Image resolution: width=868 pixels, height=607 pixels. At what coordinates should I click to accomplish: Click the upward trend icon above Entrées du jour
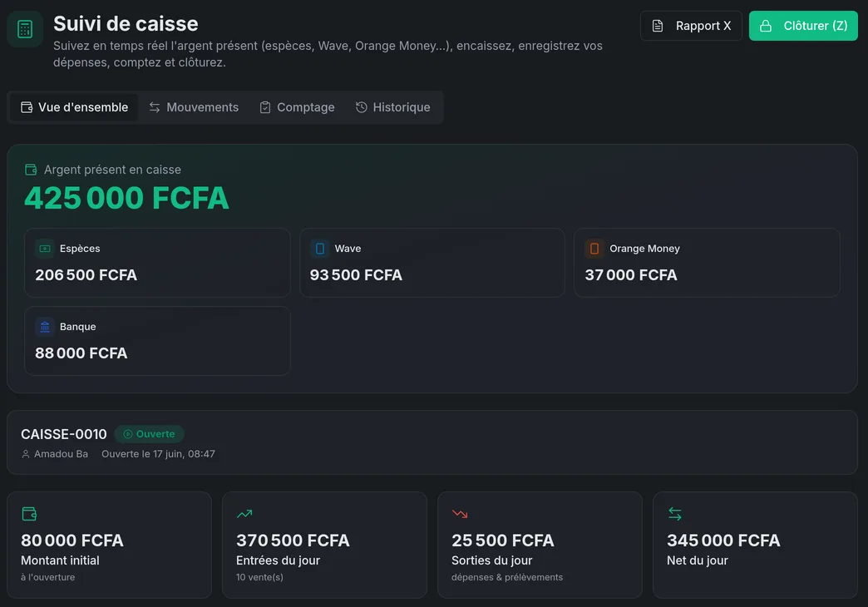[x=244, y=514]
